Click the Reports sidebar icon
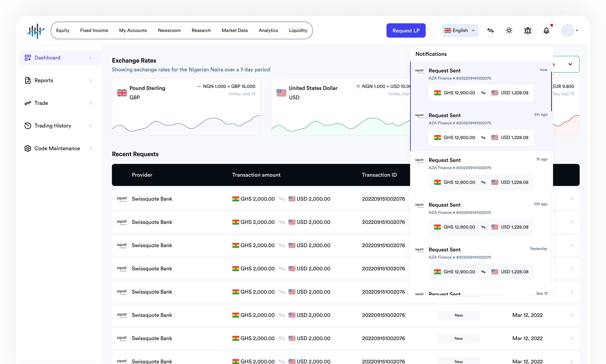 tap(28, 80)
